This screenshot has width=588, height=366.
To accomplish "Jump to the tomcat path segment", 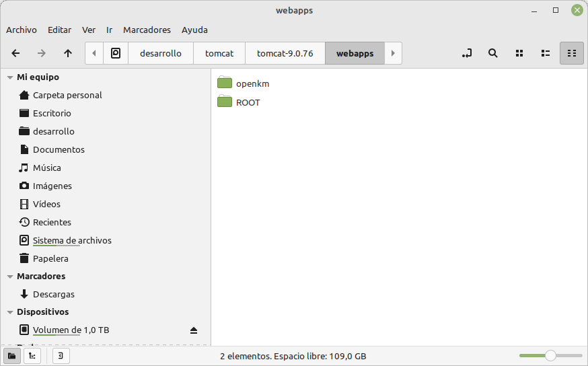I will click(219, 53).
